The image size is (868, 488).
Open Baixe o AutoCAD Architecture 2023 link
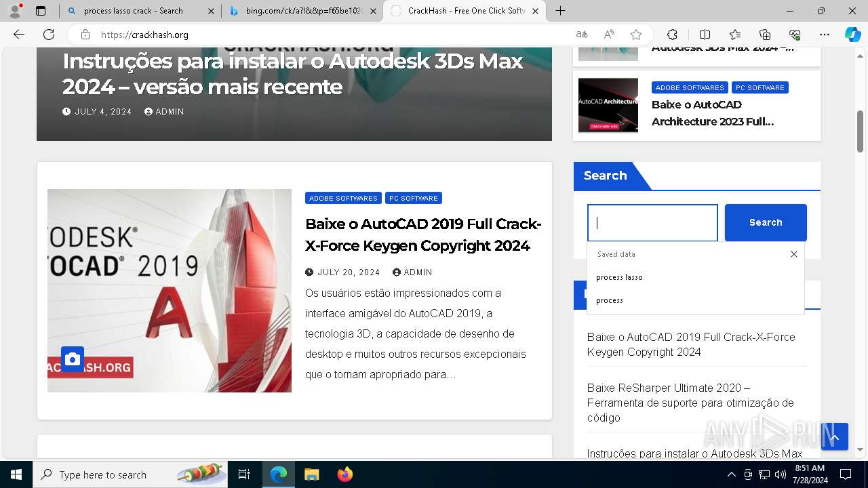coord(713,113)
